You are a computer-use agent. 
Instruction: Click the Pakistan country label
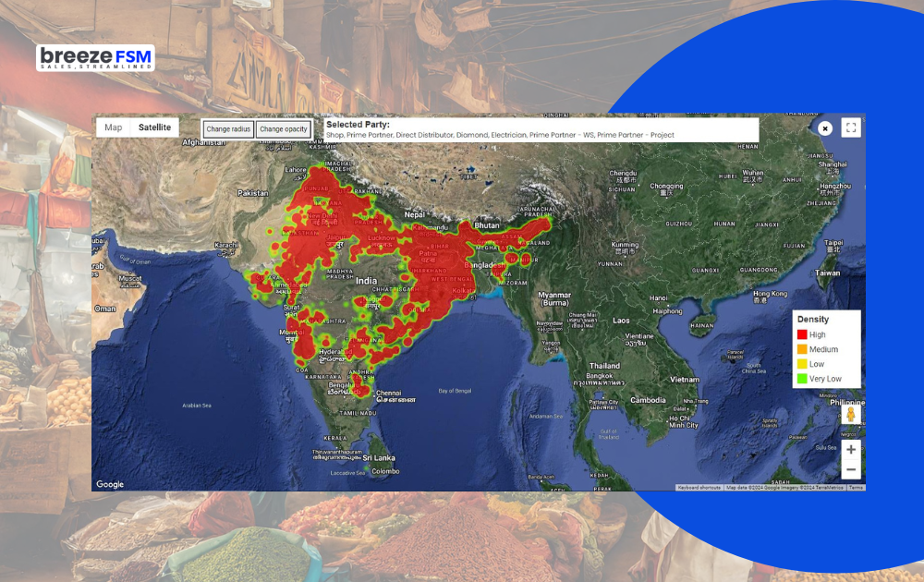coord(253,193)
